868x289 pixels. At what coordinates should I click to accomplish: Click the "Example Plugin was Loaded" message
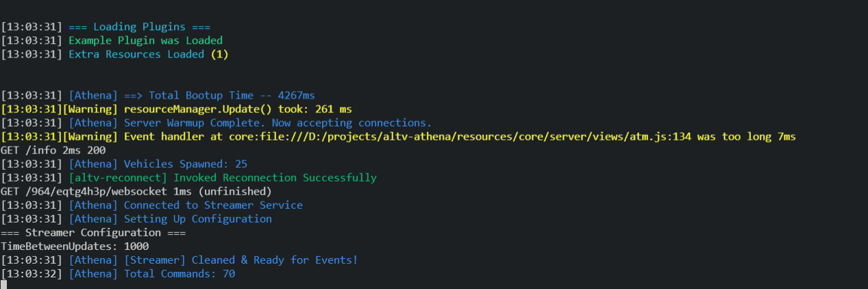click(145, 40)
